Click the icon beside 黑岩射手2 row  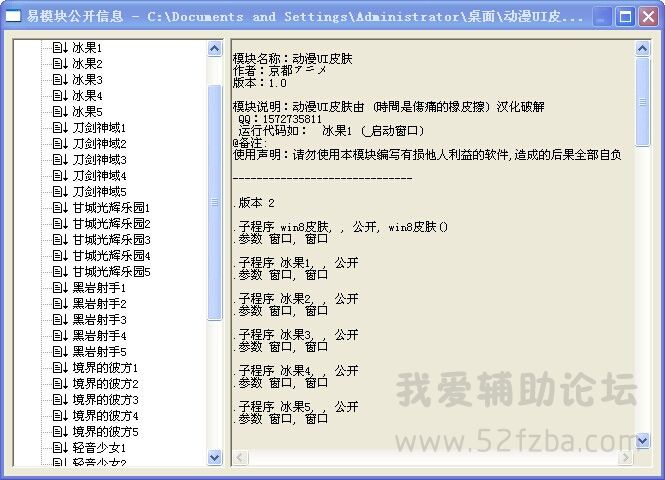(60, 304)
